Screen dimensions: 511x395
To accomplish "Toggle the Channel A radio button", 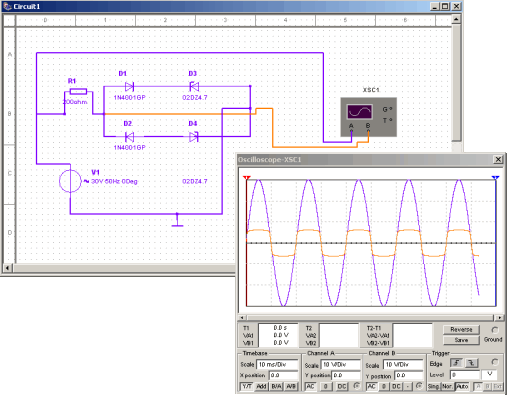I will pos(356,386).
